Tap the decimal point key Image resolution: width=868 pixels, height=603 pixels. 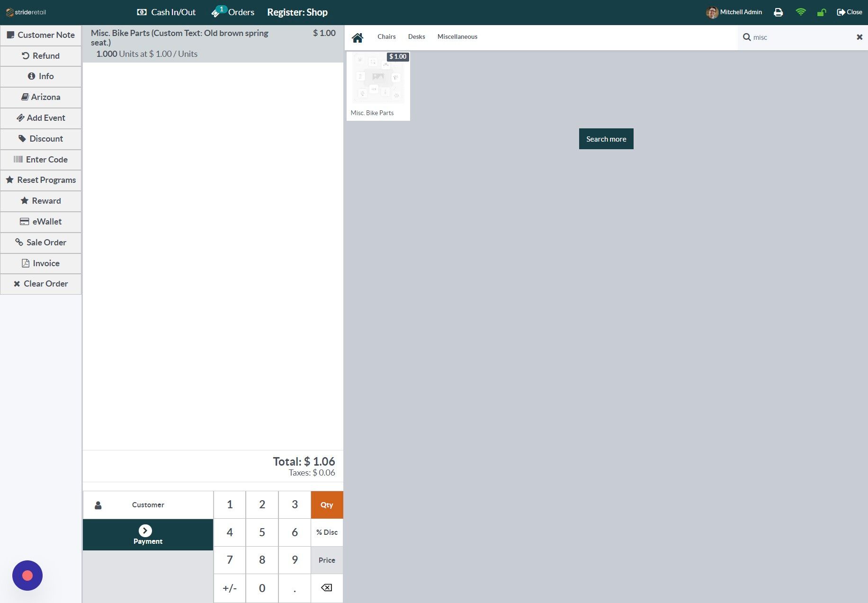pos(295,588)
